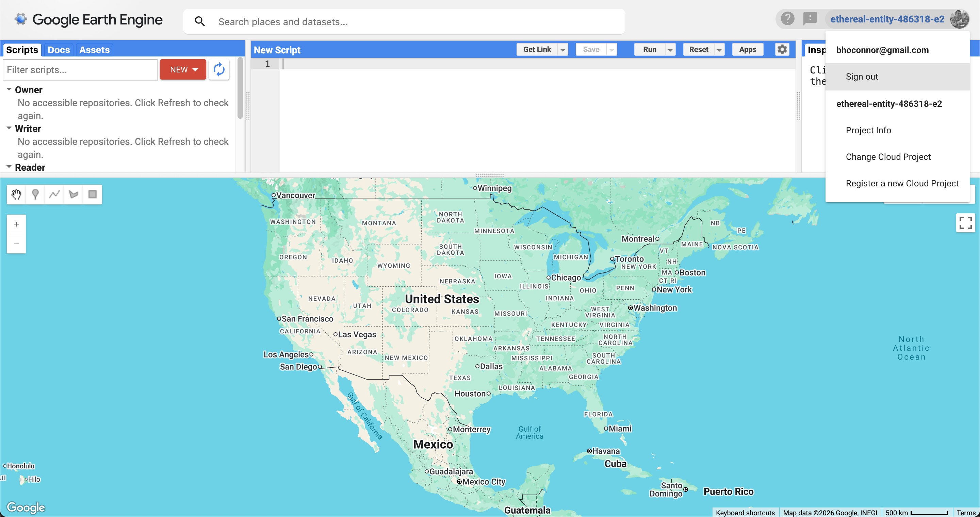Open the Get Link dropdown arrow
980x517 pixels.
click(563, 50)
